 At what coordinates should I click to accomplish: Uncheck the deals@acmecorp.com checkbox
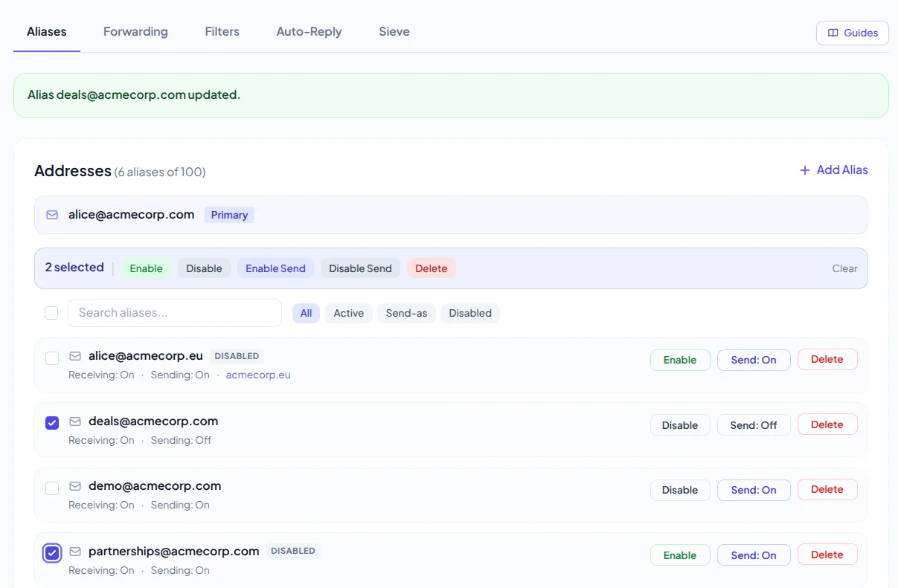[52, 423]
